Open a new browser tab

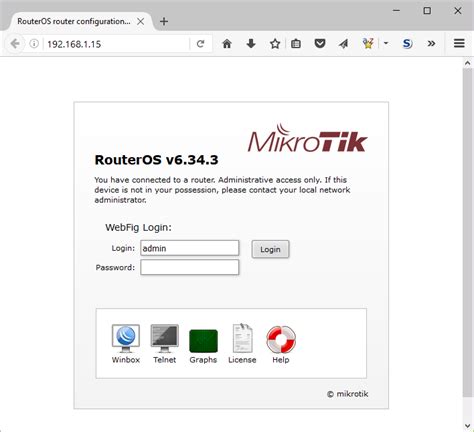(164, 21)
